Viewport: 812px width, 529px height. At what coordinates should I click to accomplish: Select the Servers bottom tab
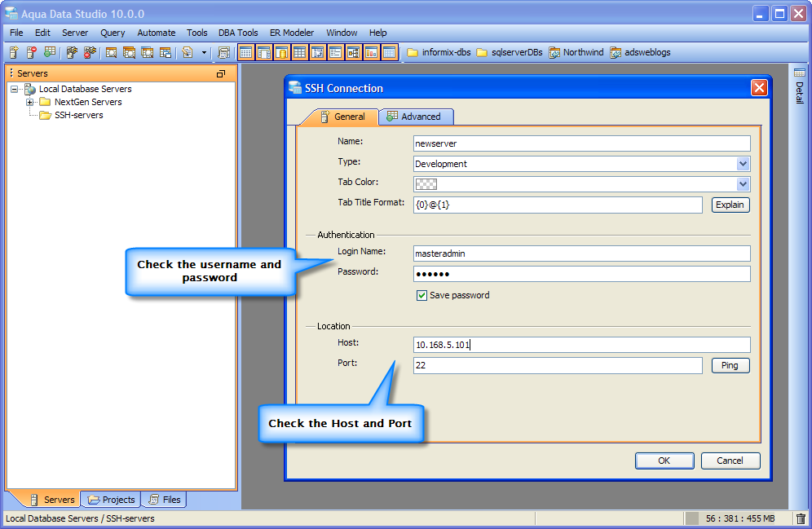[52, 500]
